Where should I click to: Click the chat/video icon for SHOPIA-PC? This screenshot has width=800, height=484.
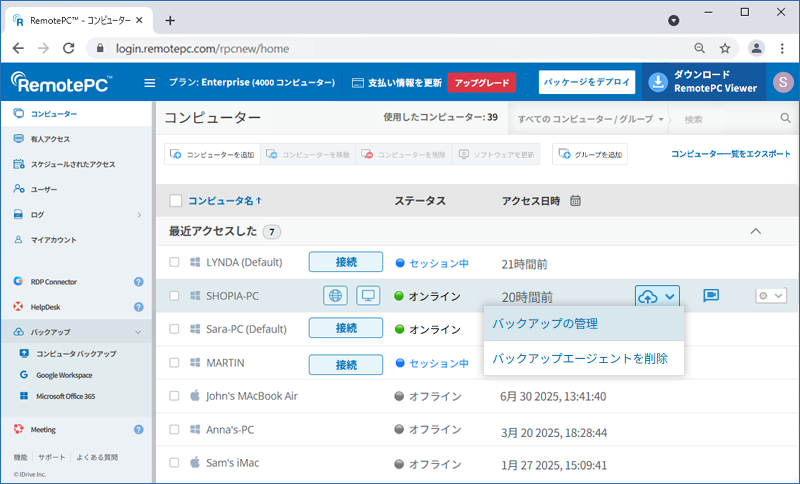711,295
